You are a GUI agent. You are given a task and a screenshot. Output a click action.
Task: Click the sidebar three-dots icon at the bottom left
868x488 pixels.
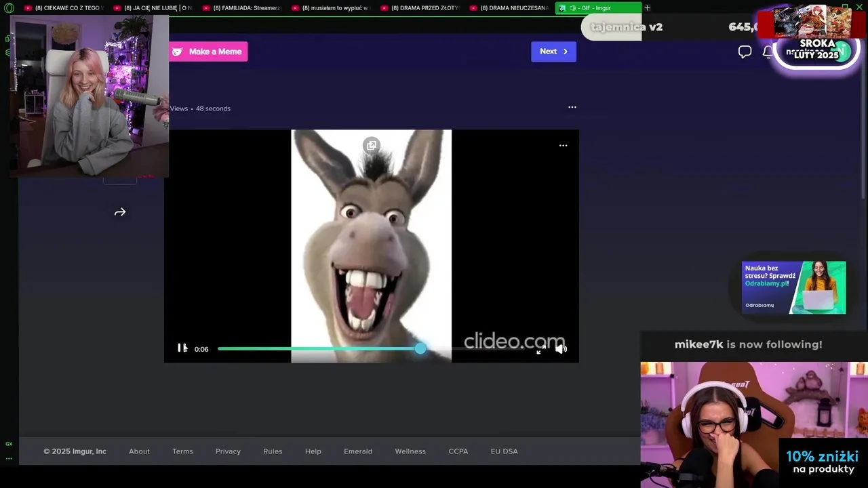click(9, 459)
